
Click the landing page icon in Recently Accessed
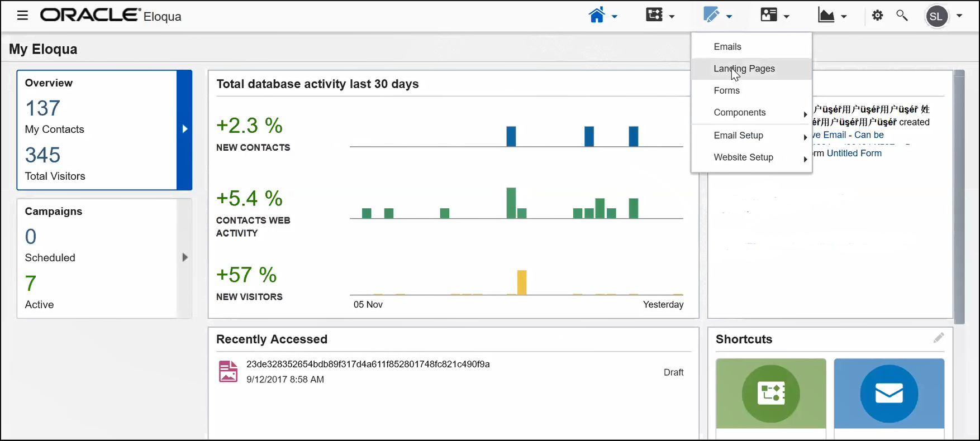(228, 372)
